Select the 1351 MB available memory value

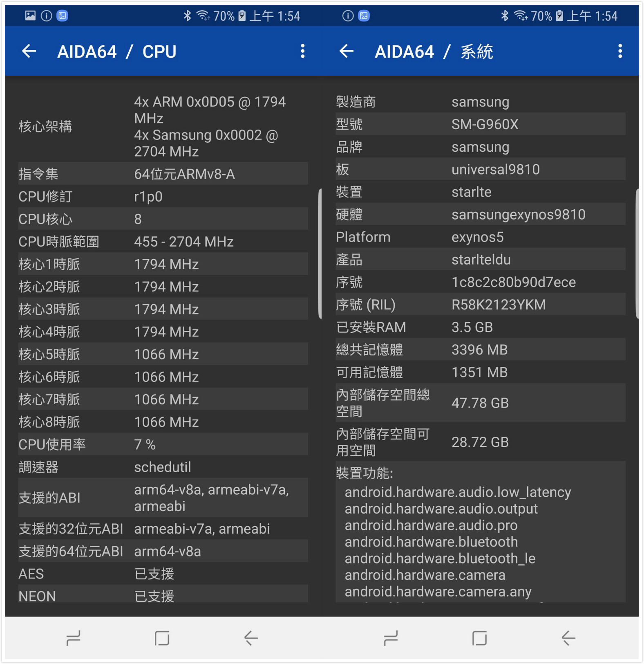tap(479, 372)
